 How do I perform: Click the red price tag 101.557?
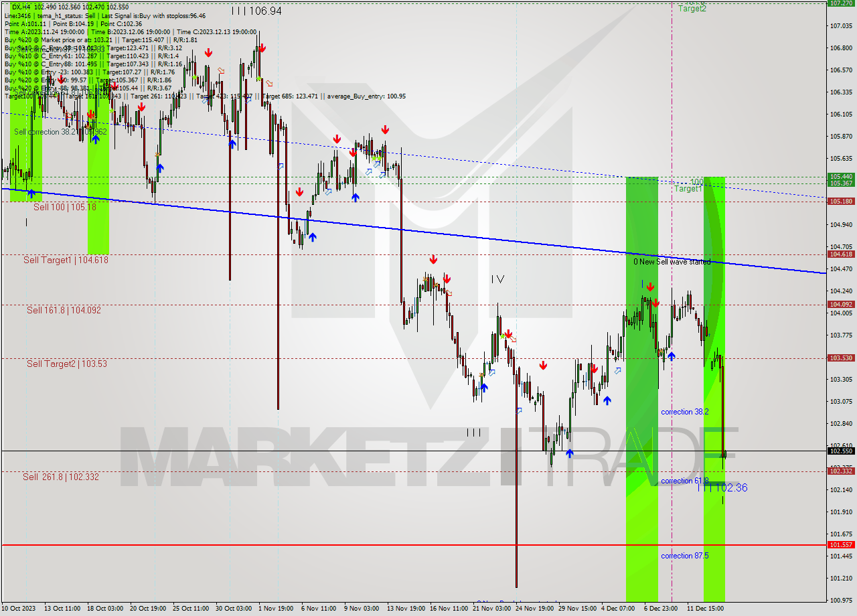[841, 545]
